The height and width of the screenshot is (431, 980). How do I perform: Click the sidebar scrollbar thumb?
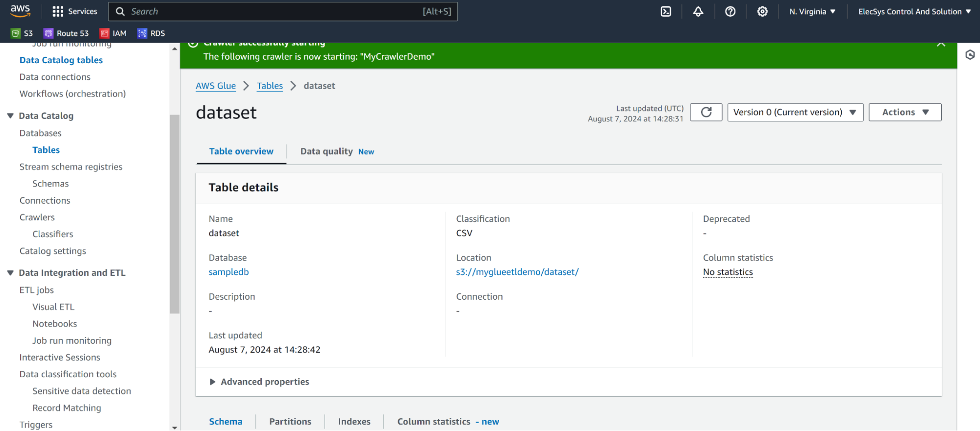pyautogui.click(x=175, y=214)
